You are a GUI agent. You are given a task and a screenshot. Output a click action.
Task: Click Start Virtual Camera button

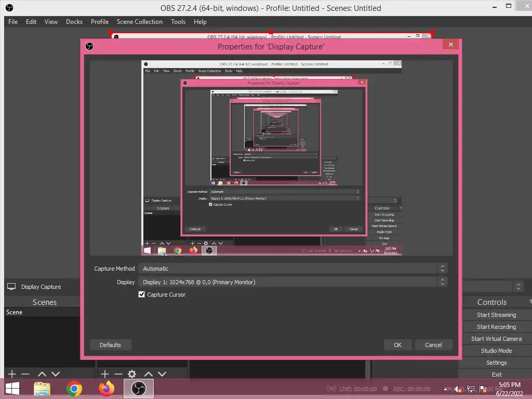click(496, 339)
